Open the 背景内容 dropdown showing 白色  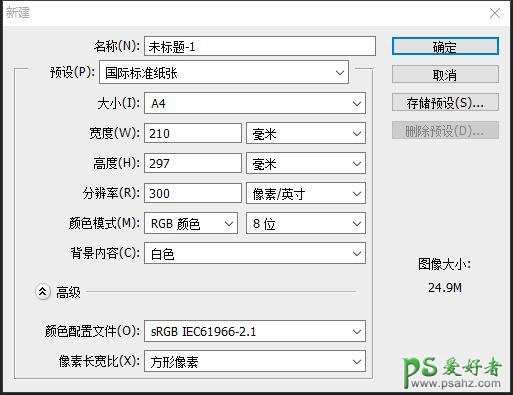(x=255, y=253)
